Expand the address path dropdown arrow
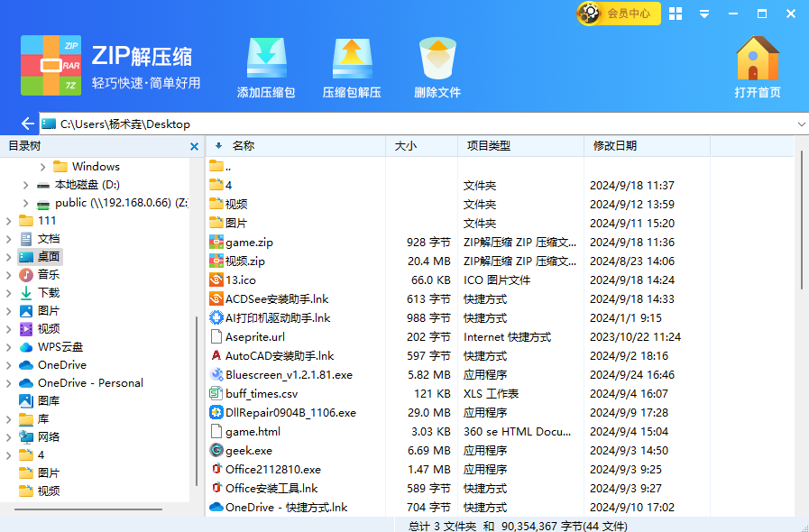 [x=801, y=124]
